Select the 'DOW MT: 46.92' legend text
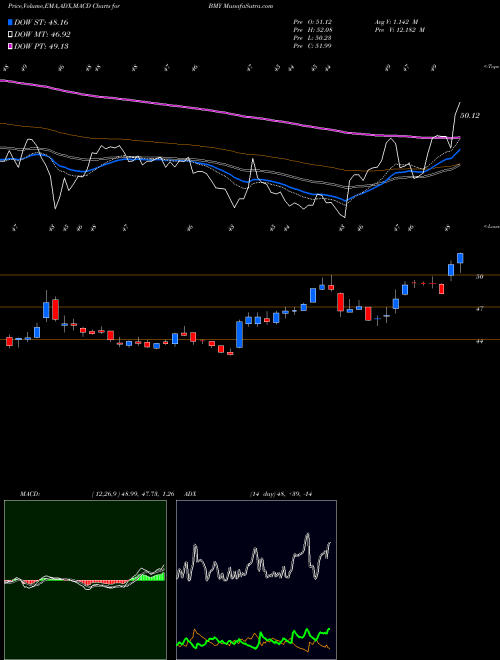The width and height of the screenshot is (500, 660). point(43,35)
